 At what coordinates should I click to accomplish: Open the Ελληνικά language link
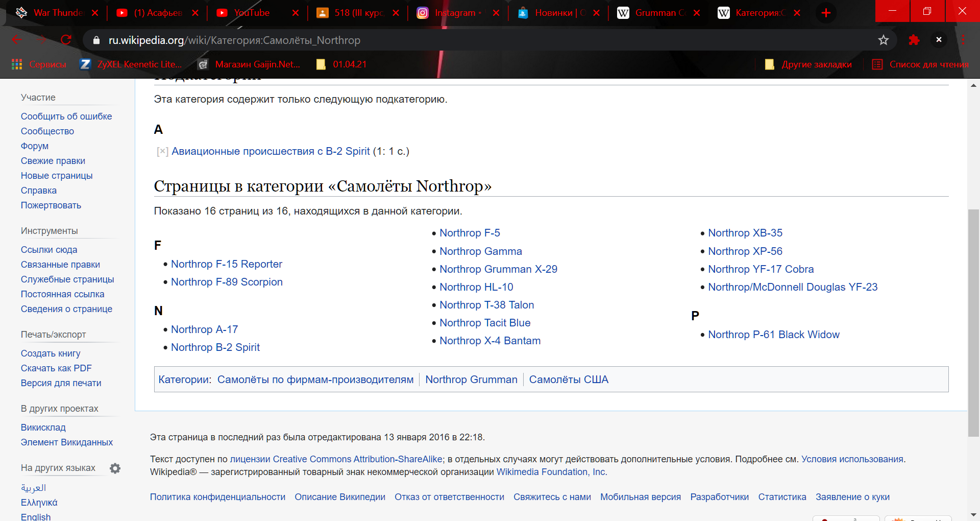point(39,503)
